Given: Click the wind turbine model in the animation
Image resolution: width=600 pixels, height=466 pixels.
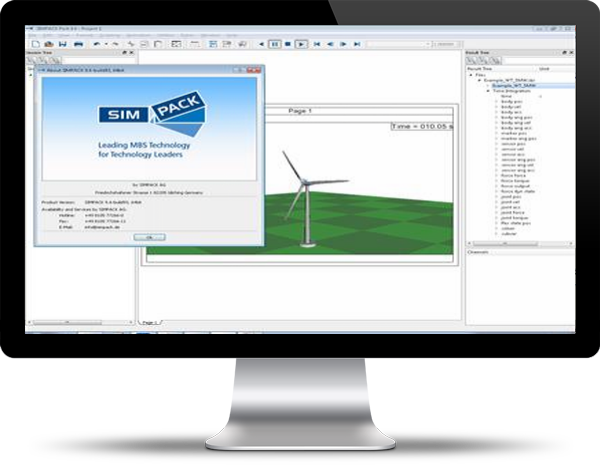Looking at the screenshot, I should point(308,197).
